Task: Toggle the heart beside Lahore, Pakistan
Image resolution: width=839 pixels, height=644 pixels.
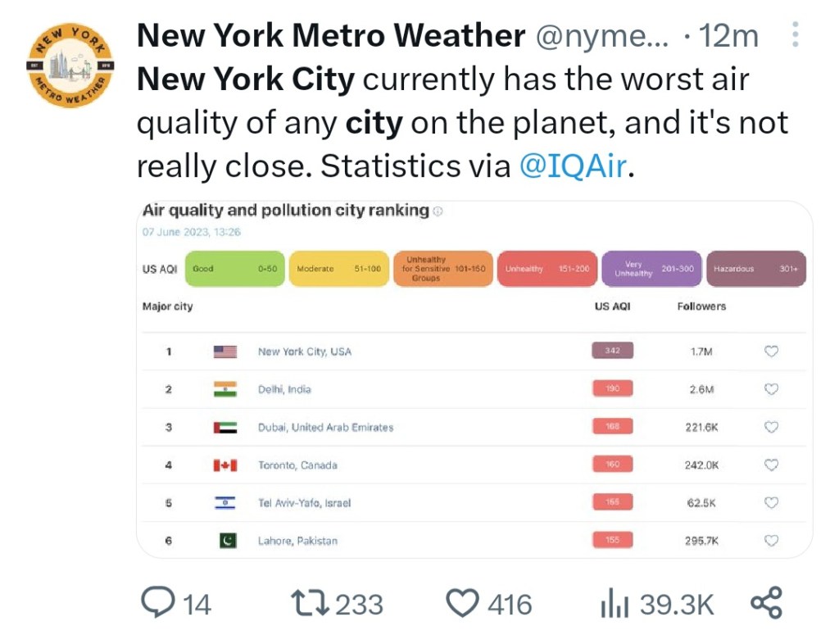Action: point(770,541)
